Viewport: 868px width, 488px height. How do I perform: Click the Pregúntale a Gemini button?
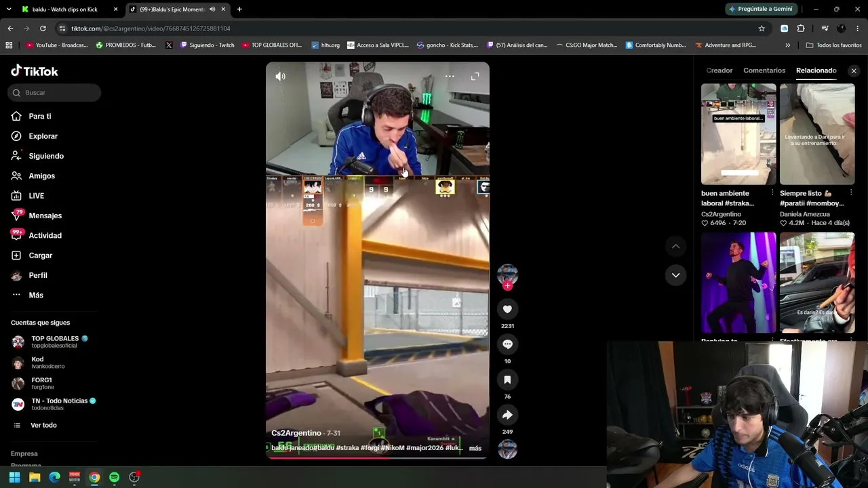760,9
